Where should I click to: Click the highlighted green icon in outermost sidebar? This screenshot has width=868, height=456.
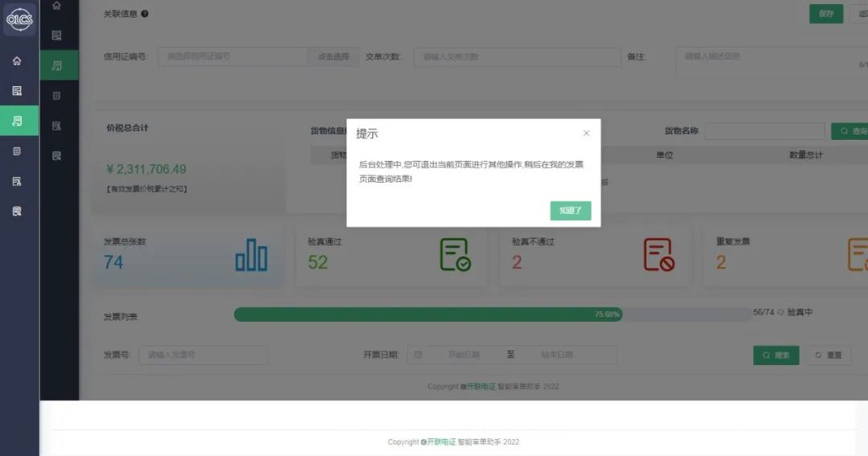tap(18, 121)
